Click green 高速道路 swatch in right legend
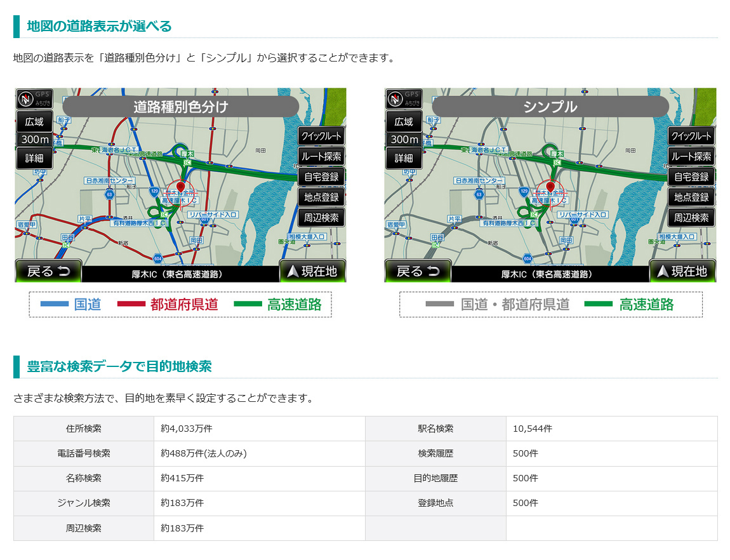Image resolution: width=730 pixels, height=560 pixels. (x=598, y=304)
